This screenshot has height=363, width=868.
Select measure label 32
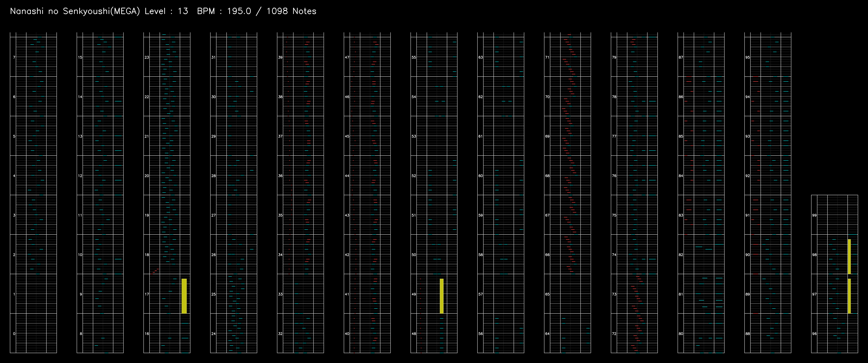pyautogui.click(x=280, y=334)
